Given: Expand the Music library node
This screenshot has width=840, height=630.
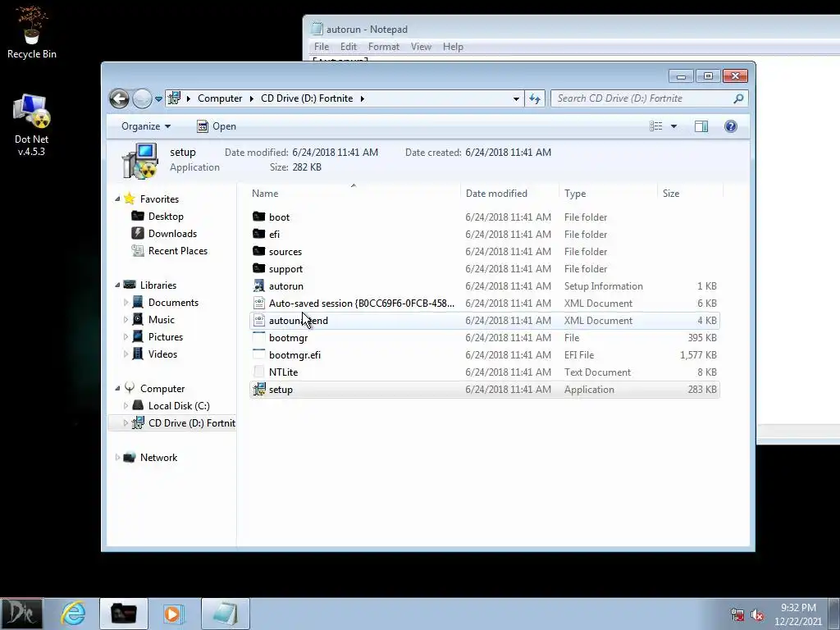Looking at the screenshot, I should click(126, 320).
